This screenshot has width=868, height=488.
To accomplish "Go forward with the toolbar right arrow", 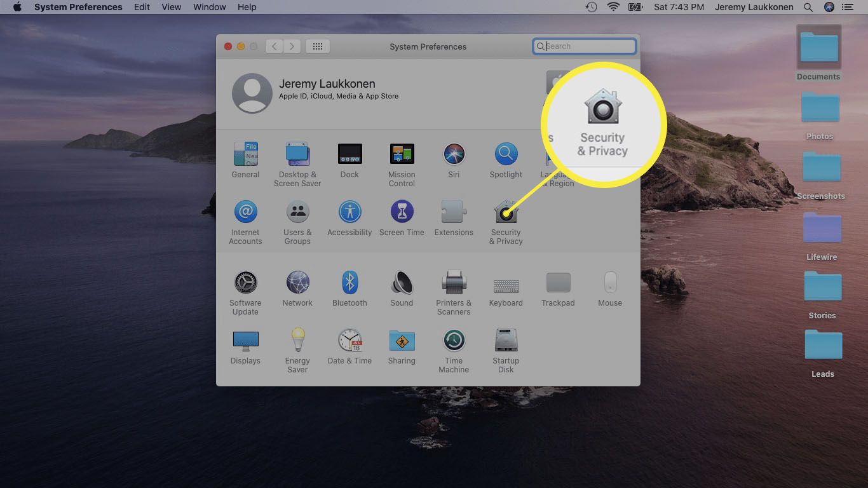I will click(x=292, y=46).
